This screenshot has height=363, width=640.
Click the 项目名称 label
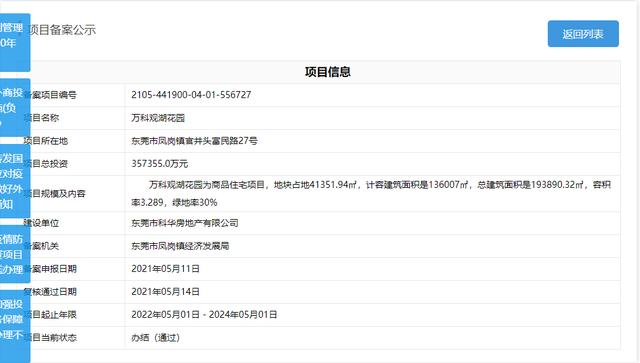[41, 118]
